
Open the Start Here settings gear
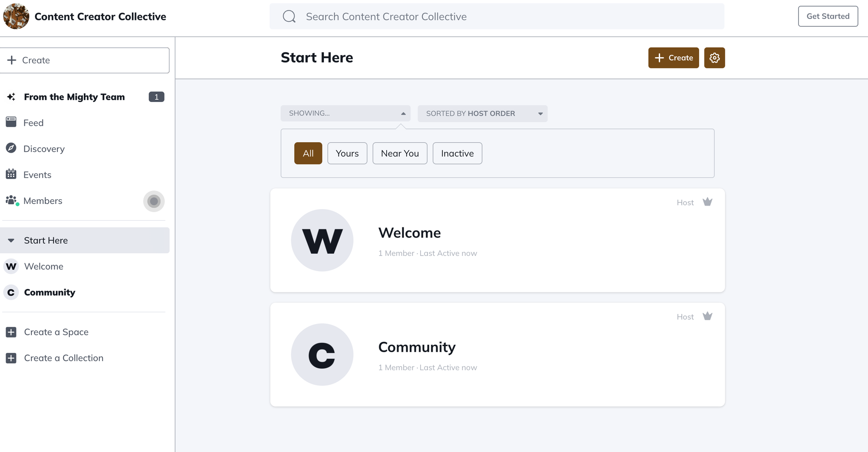click(714, 58)
